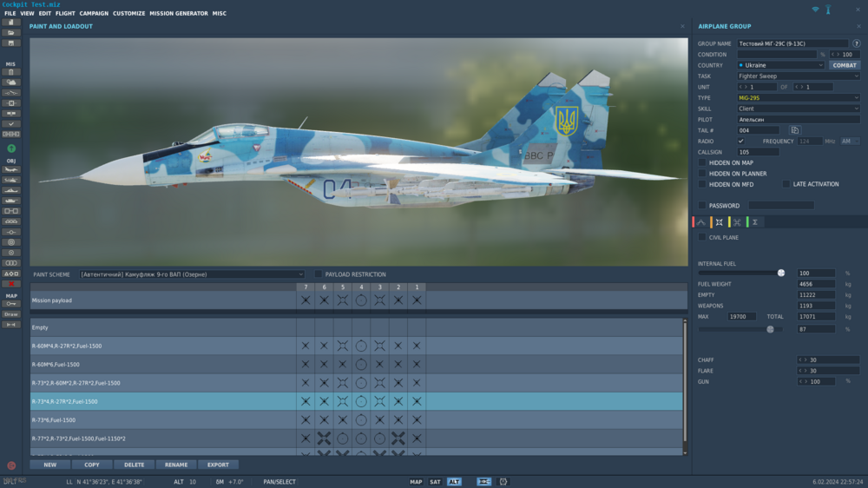Click the Callsign input field
This screenshot has height=488, width=868.
click(x=758, y=152)
